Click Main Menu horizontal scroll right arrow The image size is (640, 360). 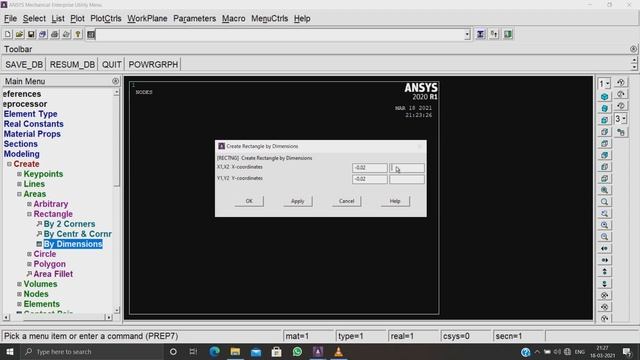click(109, 317)
